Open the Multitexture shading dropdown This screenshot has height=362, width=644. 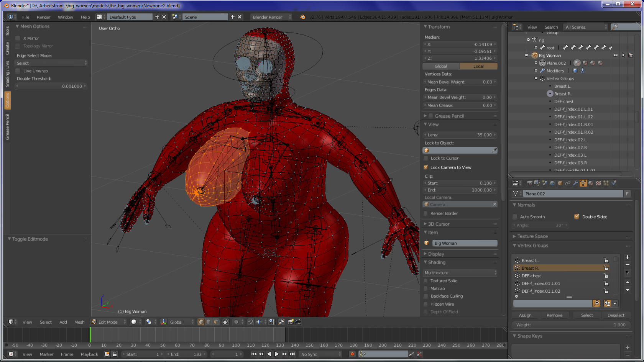pos(460,272)
